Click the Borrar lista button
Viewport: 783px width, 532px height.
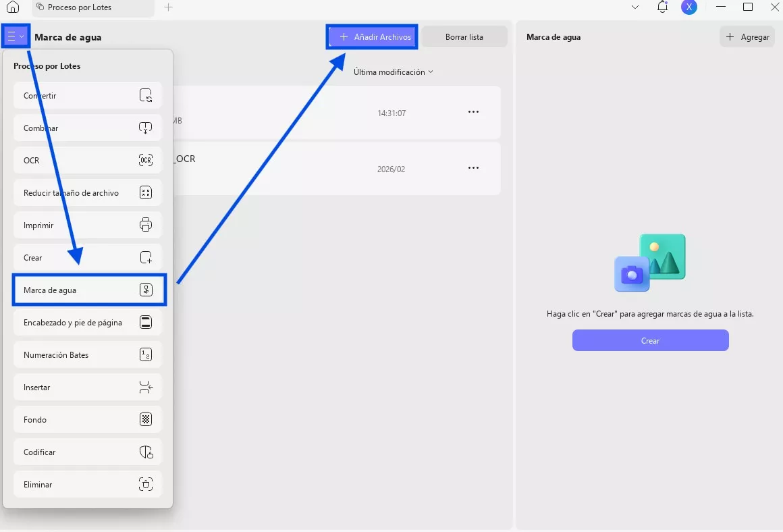click(x=464, y=37)
